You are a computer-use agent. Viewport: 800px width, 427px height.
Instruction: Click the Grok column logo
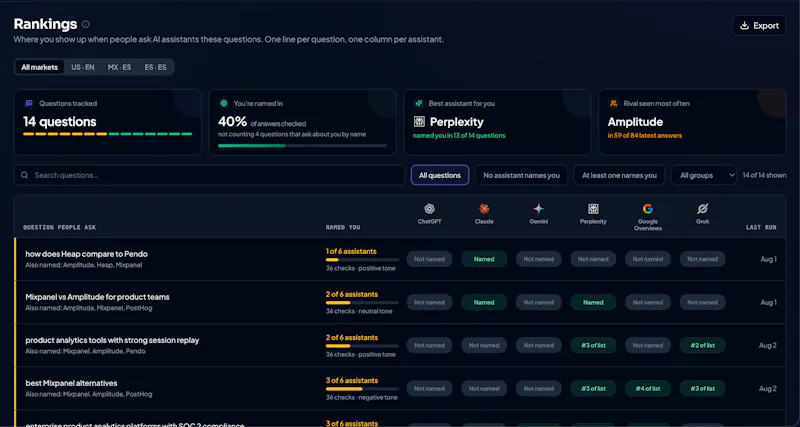(702, 209)
